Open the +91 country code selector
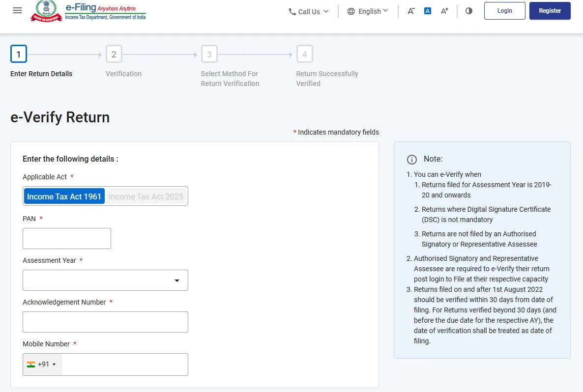Image resolution: width=583 pixels, height=392 pixels. (x=42, y=364)
